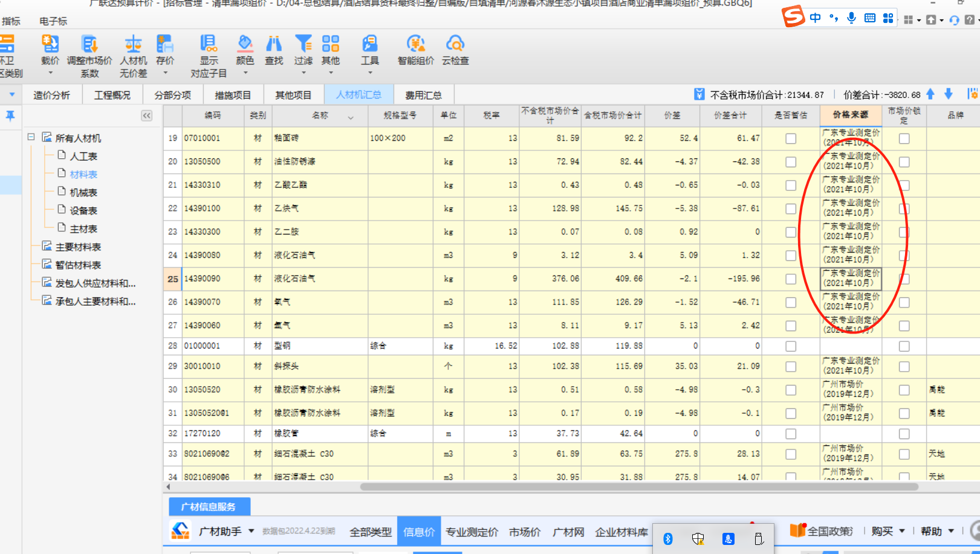Click the 人材机无价差 scales icon
Screen dimensions: 980x554
coord(134,43)
